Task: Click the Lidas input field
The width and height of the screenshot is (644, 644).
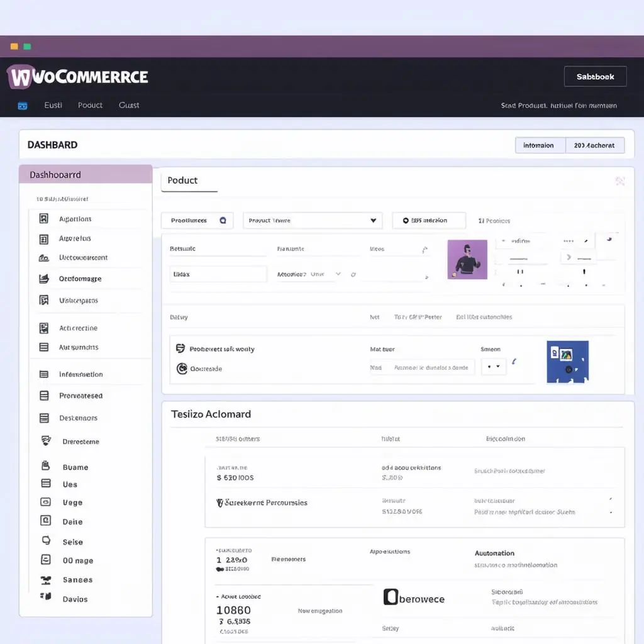Action: (218, 274)
